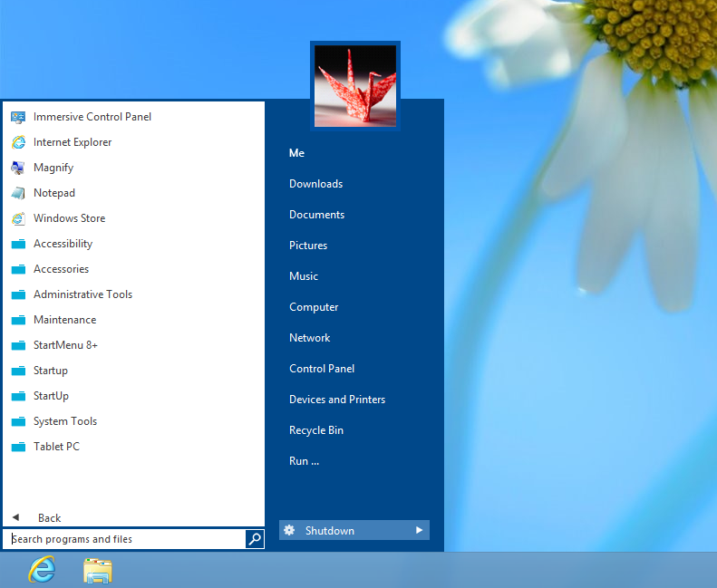Expand the StartUp group label
The height and width of the screenshot is (588, 717).
(x=51, y=396)
